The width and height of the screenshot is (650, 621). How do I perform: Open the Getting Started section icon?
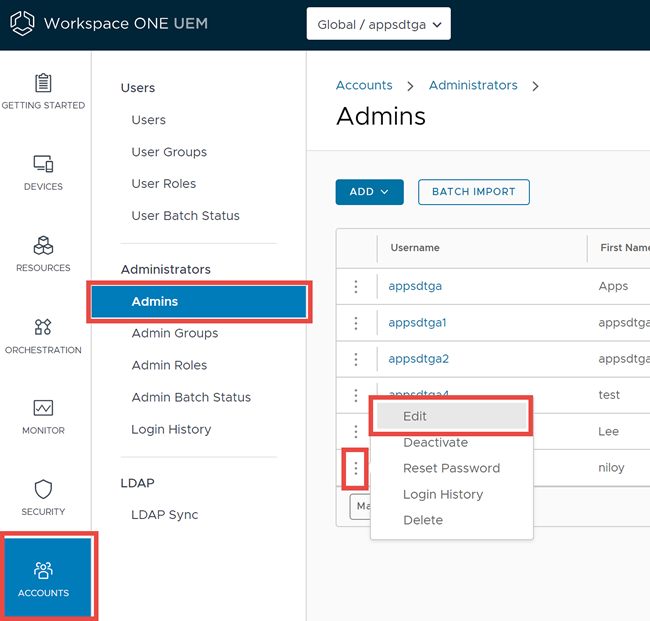(x=43, y=83)
